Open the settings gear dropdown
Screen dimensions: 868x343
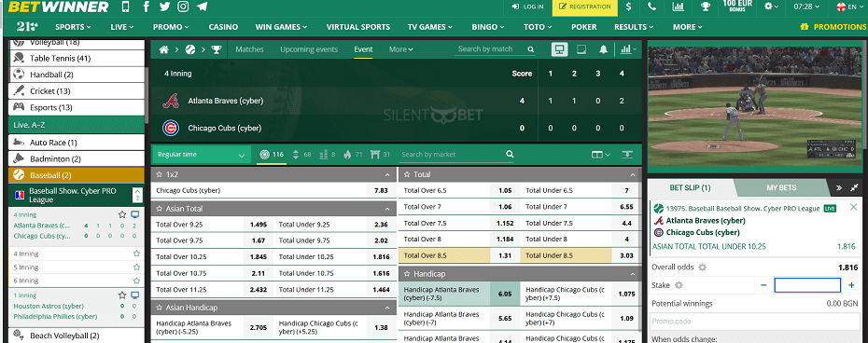(x=771, y=7)
